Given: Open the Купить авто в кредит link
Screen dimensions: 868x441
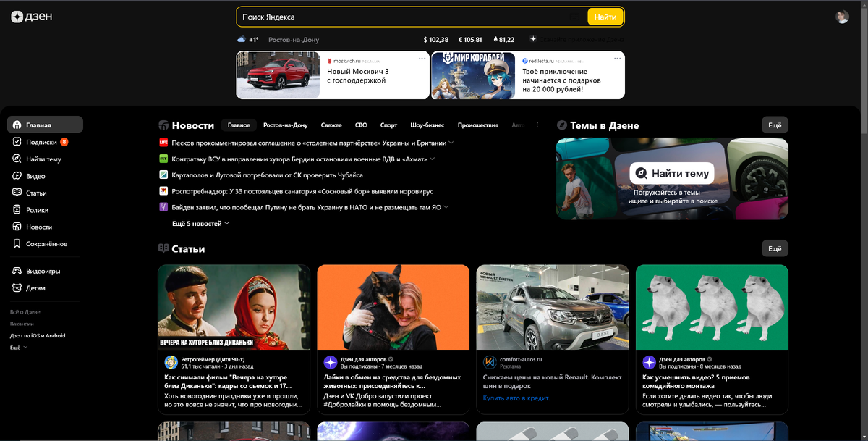Looking at the screenshot, I should click(x=516, y=398).
